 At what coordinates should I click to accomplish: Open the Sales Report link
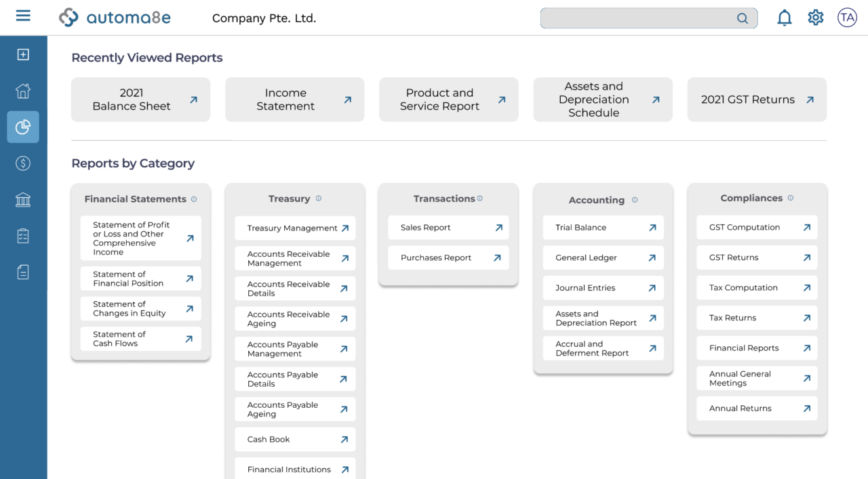[x=448, y=228]
